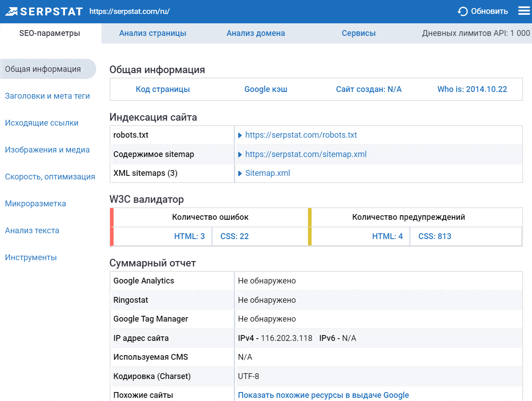Click XML sitemaps (3) label
Screen dimensions: 532x401
(x=145, y=173)
